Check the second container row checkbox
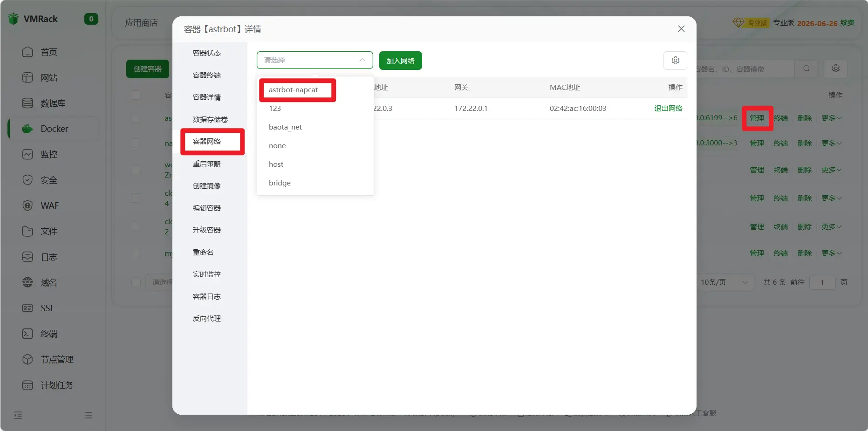Viewport: 868px width, 431px height. point(136,143)
